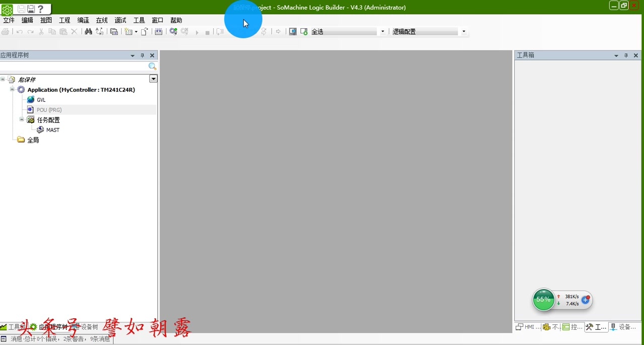Click the blue plus on network speed widget
This screenshot has width=644, height=345.
[585, 300]
